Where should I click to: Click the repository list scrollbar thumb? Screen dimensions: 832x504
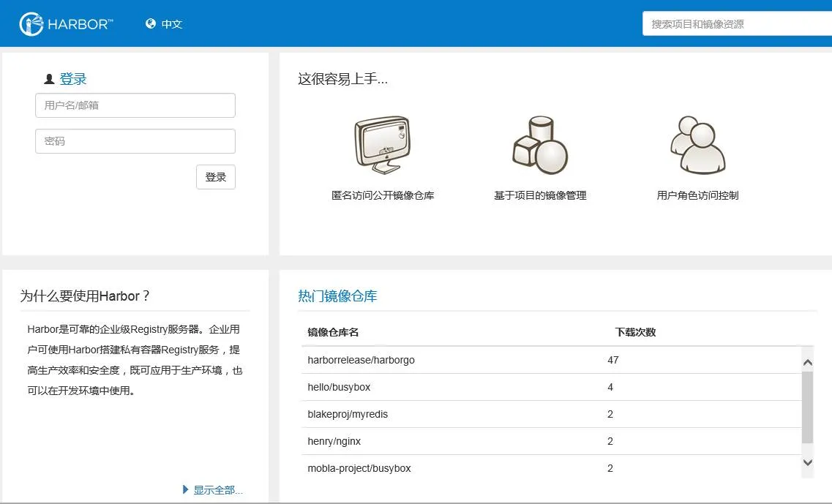808,407
